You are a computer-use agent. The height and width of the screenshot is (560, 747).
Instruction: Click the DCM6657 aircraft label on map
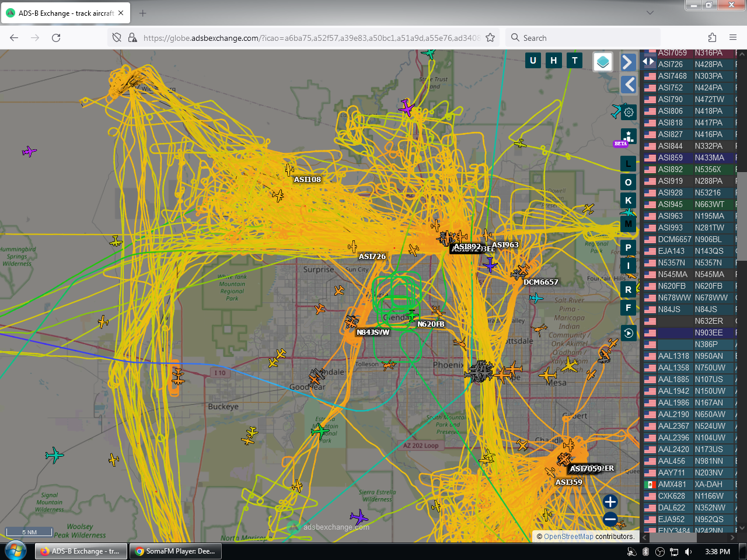click(541, 282)
